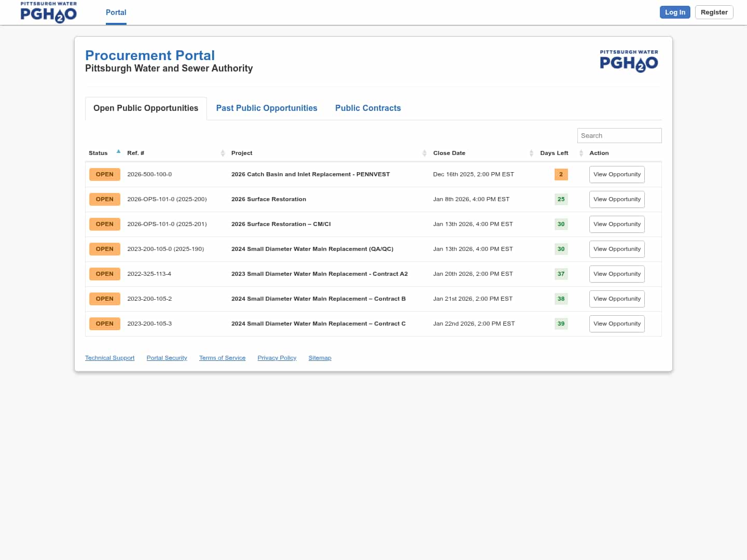Open the Public Contracts tab
This screenshot has height=560, width=747.
click(368, 108)
